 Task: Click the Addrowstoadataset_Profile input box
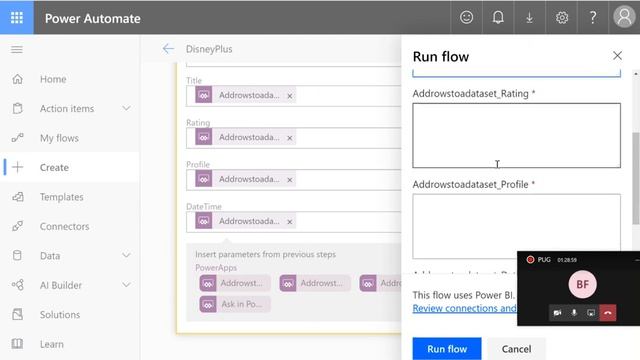516,227
